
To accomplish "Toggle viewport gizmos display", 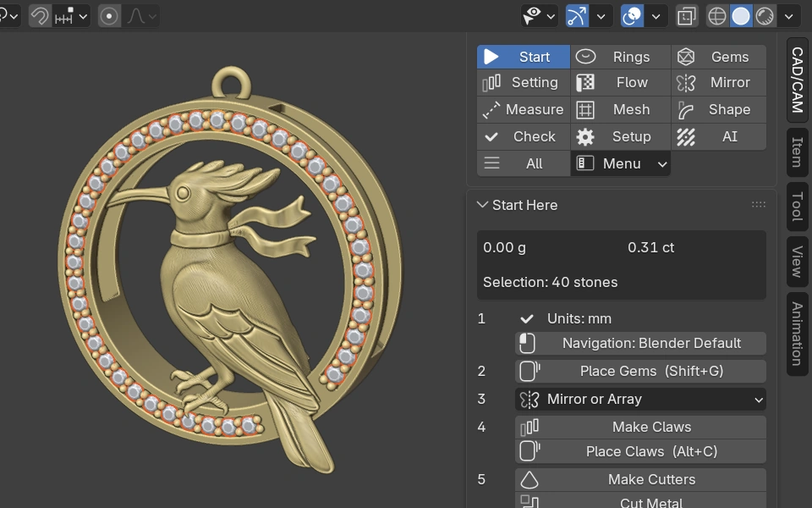I will point(577,16).
